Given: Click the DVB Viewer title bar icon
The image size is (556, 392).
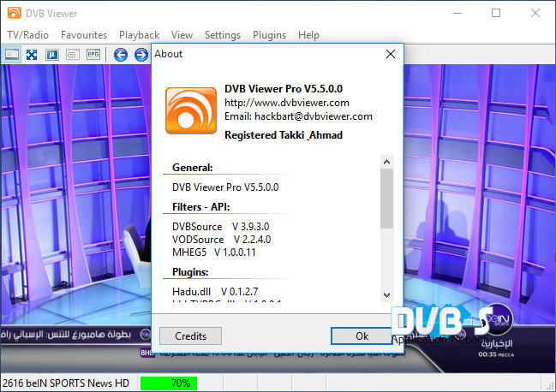Looking at the screenshot, I should point(15,13).
